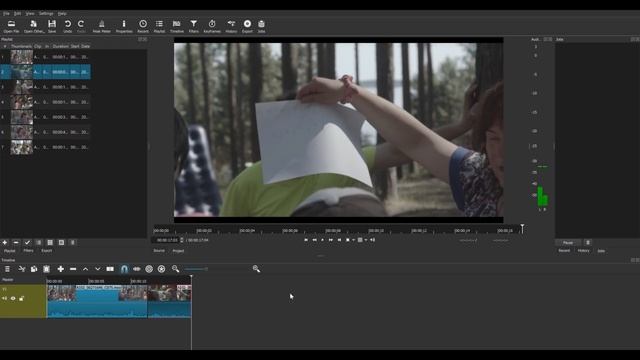Screen dimensions: 640x360
Task: Open the playlist menu button
Action: click(x=73, y=242)
